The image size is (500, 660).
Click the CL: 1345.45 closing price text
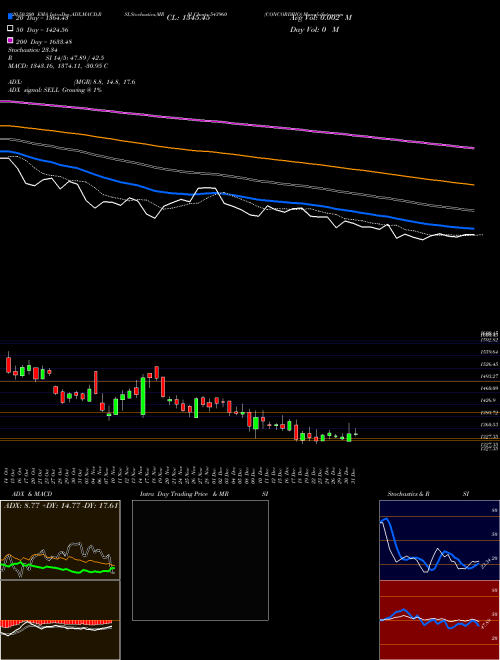click(x=188, y=18)
